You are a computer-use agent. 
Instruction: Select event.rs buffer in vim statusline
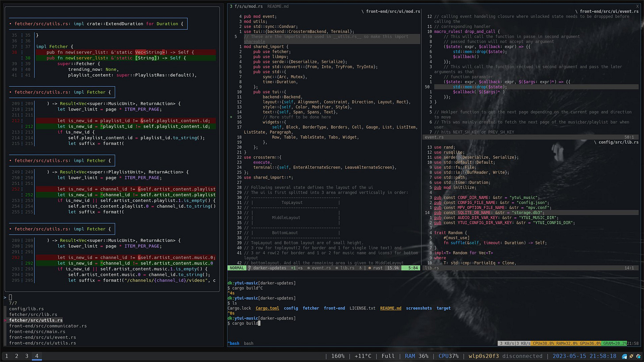click(319, 268)
